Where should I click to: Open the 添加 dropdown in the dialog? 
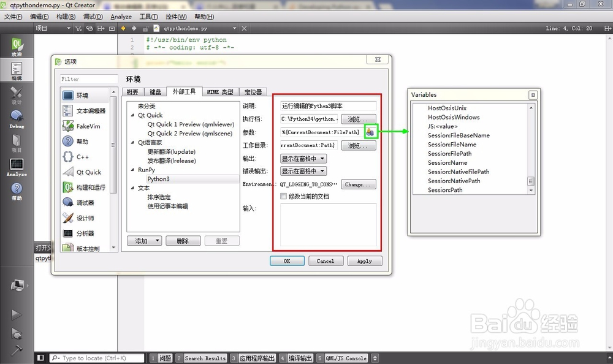point(144,240)
